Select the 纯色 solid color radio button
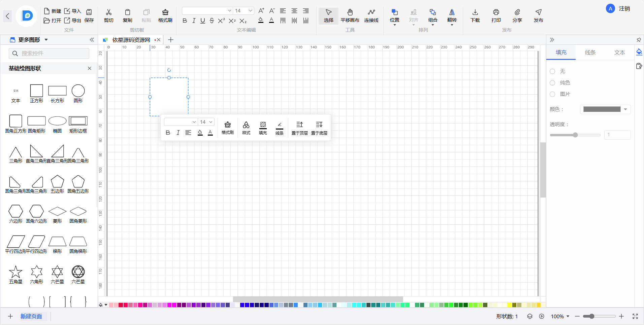Image resolution: width=644 pixels, height=325 pixels. pyautogui.click(x=552, y=83)
